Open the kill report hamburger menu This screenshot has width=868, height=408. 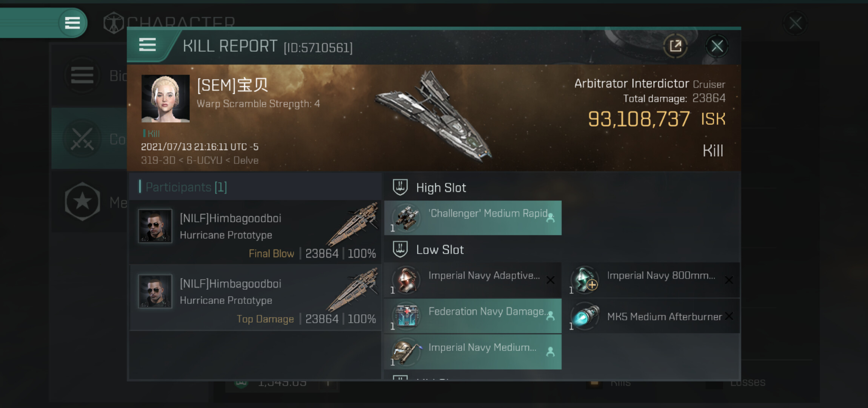click(x=147, y=45)
